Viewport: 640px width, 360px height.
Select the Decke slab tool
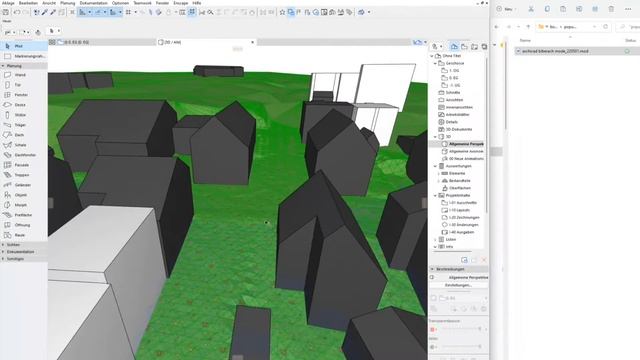tap(24, 105)
